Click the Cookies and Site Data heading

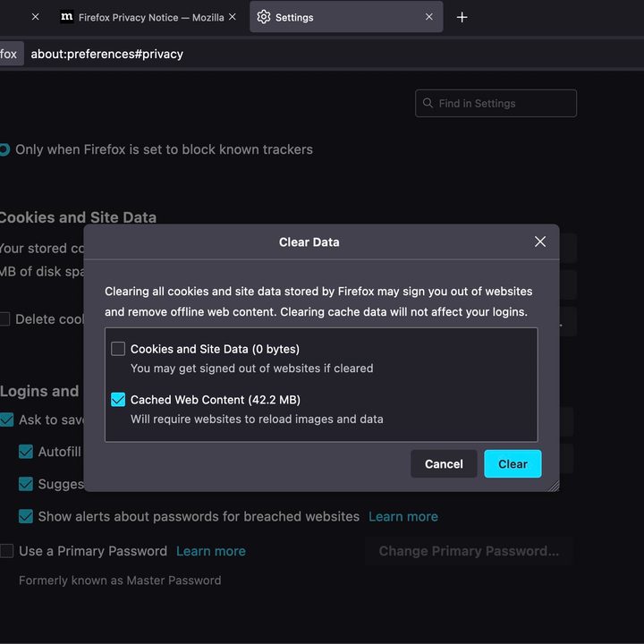(x=78, y=217)
